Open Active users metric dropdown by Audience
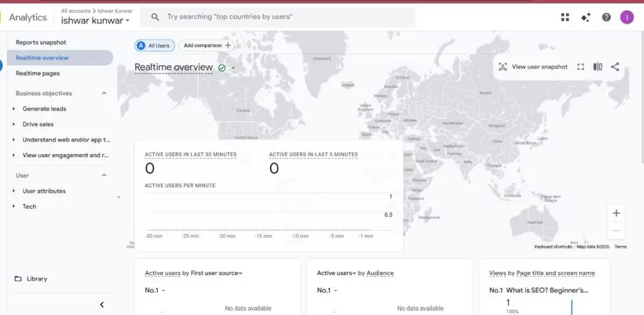The width and height of the screenshot is (644, 315). [336, 273]
